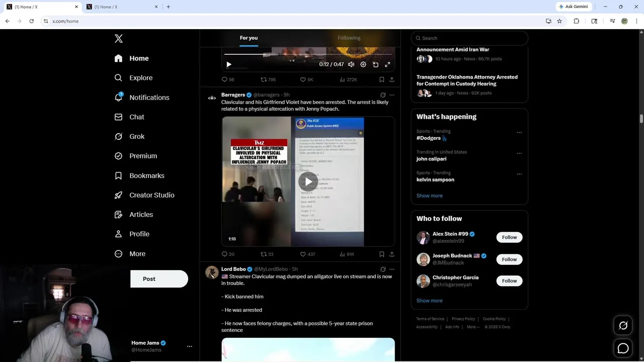Image resolution: width=644 pixels, height=362 pixels.
Task: View Barragers post 61K views
Action: pos(347,254)
